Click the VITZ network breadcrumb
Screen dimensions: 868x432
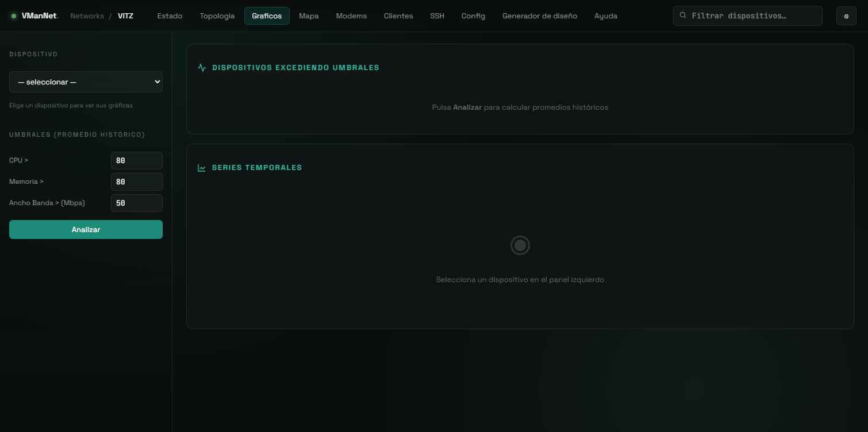(x=125, y=16)
